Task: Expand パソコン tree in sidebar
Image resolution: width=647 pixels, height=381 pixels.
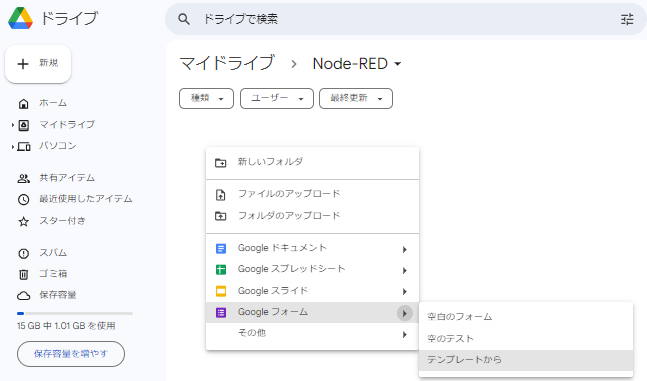Action: (13, 147)
